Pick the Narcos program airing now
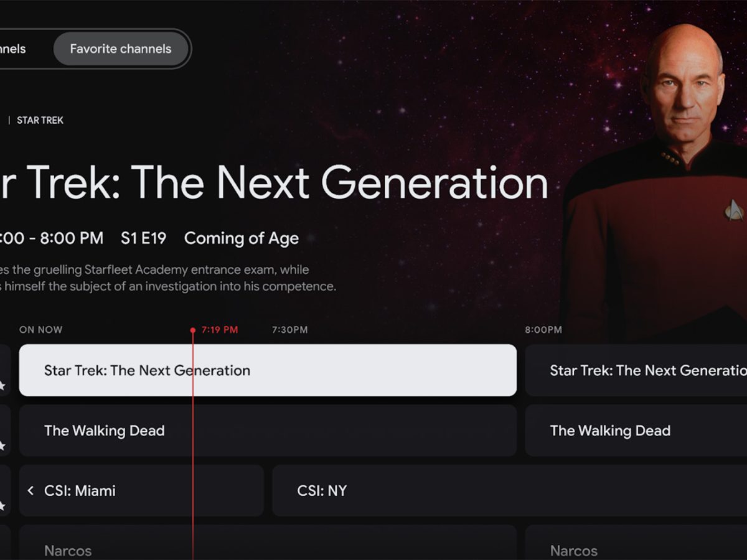This screenshot has width=747, height=560. [268, 546]
